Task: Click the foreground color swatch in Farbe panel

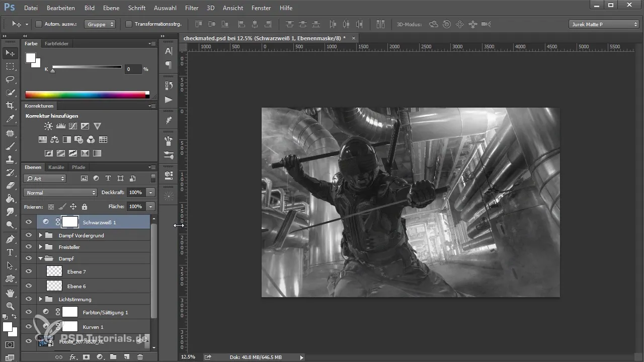Action: tap(31, 57)
